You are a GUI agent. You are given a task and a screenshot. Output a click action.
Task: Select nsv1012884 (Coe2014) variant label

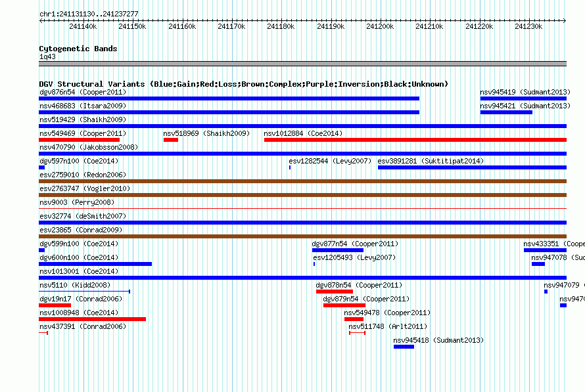(303, 133)
